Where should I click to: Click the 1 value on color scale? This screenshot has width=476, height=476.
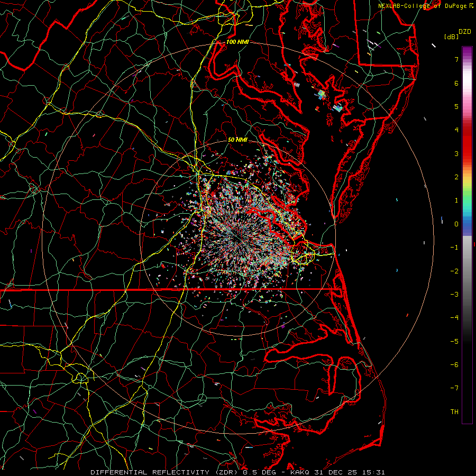pyautogui.click(x=456, y=200)
